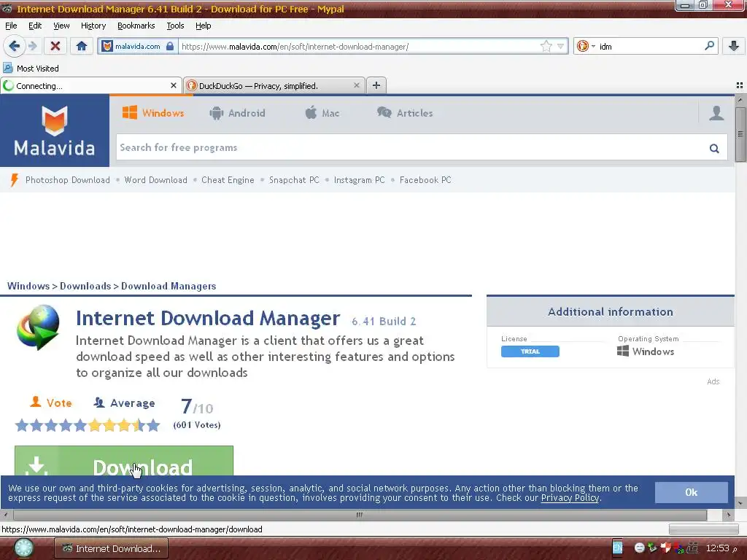Click the user account profile icon
Viewport: 747px width, 560px height.
coord(716,113)
